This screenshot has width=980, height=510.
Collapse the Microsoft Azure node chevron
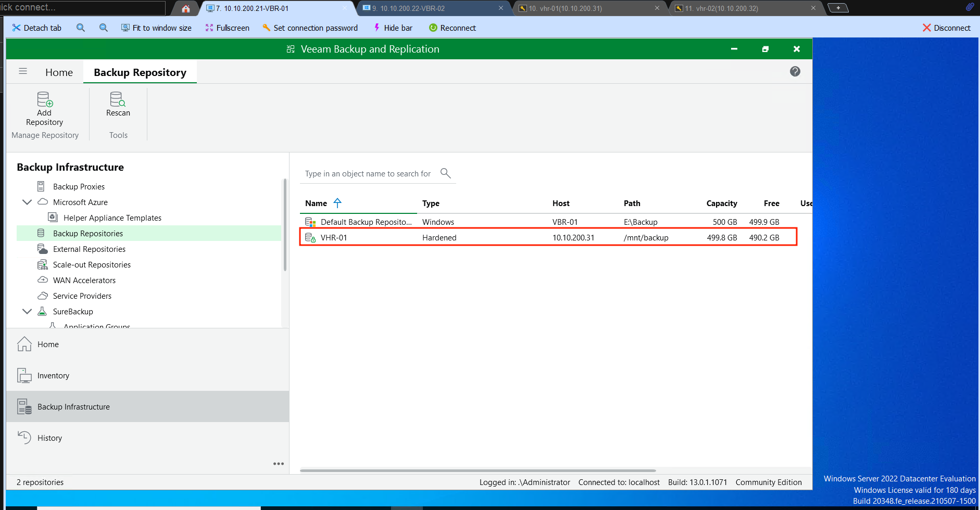tap(27, 202)
